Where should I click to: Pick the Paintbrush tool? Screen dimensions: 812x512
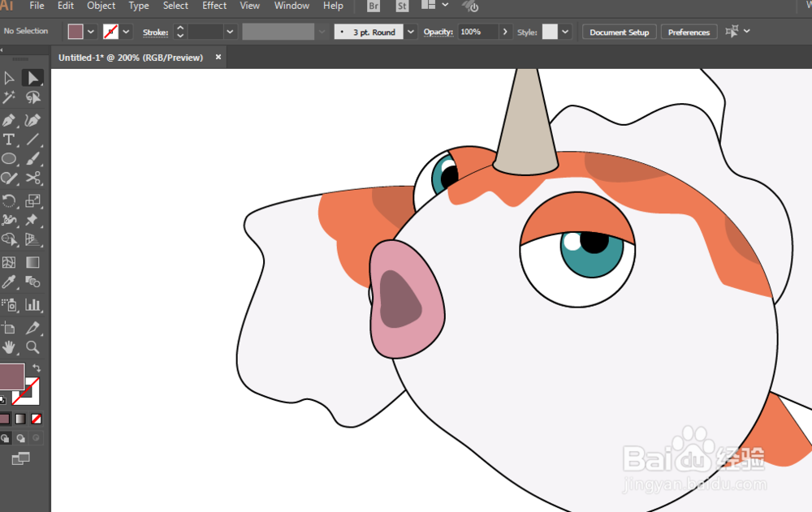(x=32, y=159)
